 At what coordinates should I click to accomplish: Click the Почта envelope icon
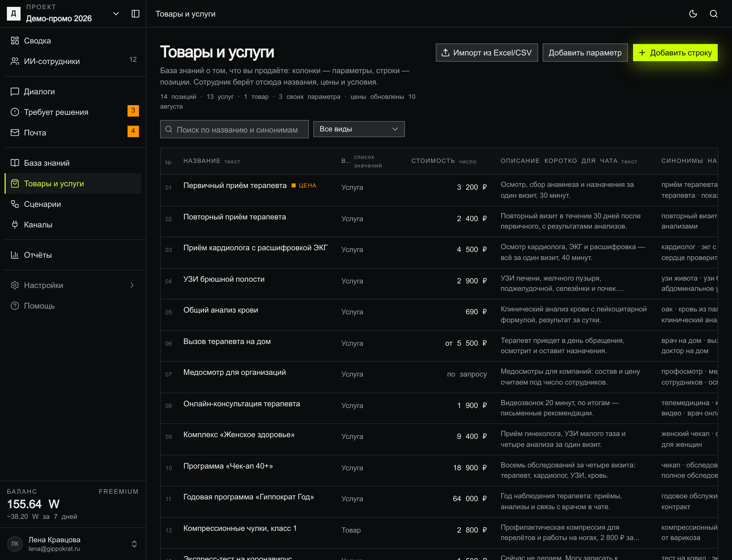tap(15, 133)
